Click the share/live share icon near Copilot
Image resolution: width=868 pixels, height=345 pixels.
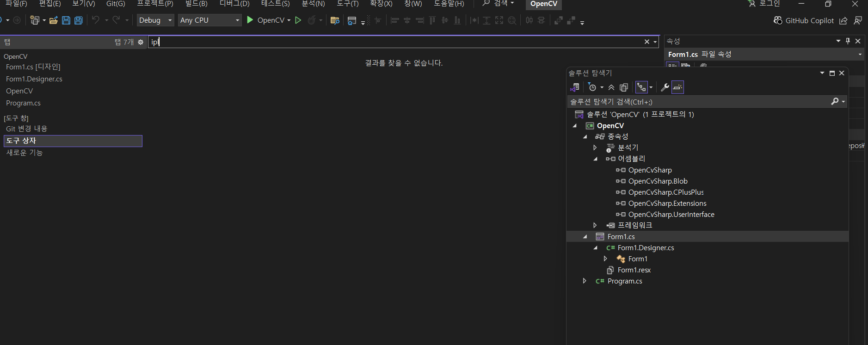tap(843, 20)
